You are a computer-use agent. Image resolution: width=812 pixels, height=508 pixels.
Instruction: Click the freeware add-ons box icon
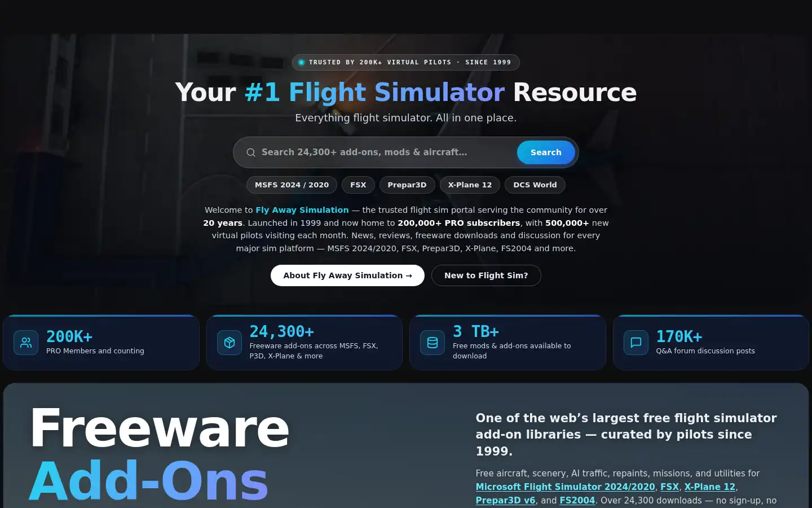click(x=230, y=343)
